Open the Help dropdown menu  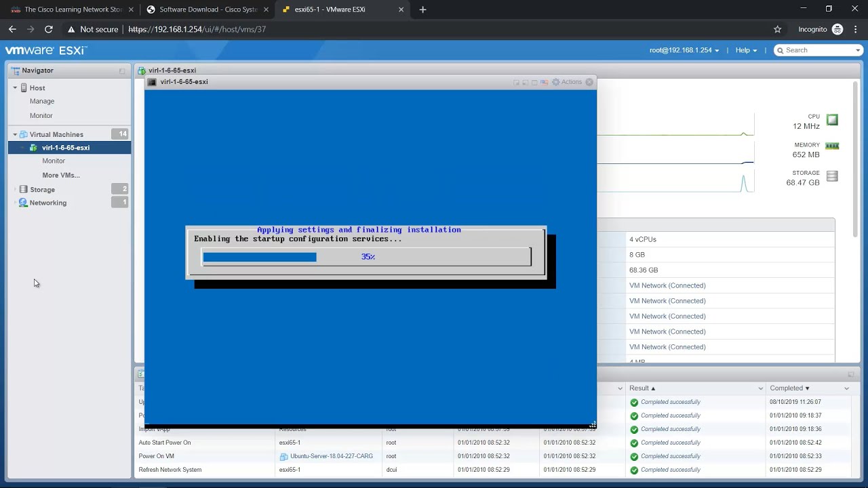coord(747,50)
